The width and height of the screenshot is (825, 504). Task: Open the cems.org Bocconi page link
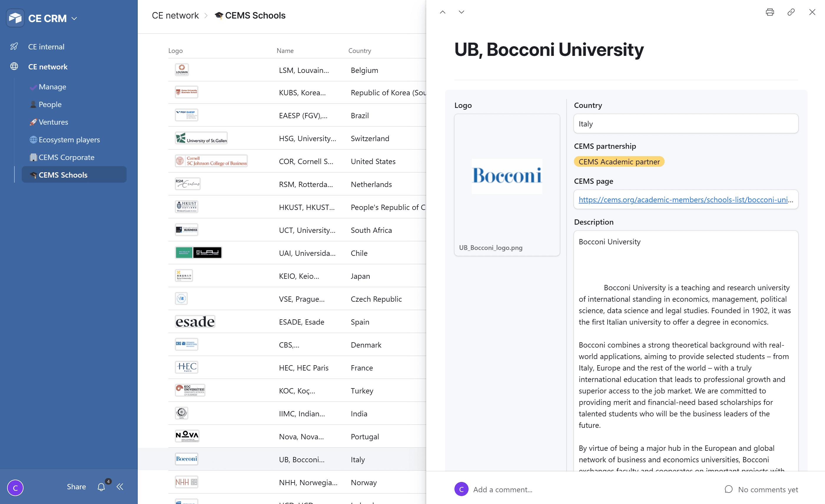(686, 200)
